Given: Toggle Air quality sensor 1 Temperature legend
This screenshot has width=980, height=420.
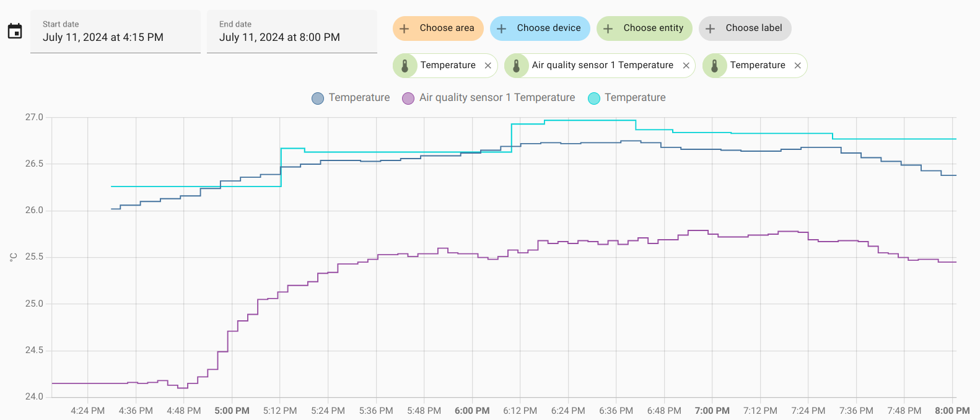Looking at the screenshot, I should [496, 98].
